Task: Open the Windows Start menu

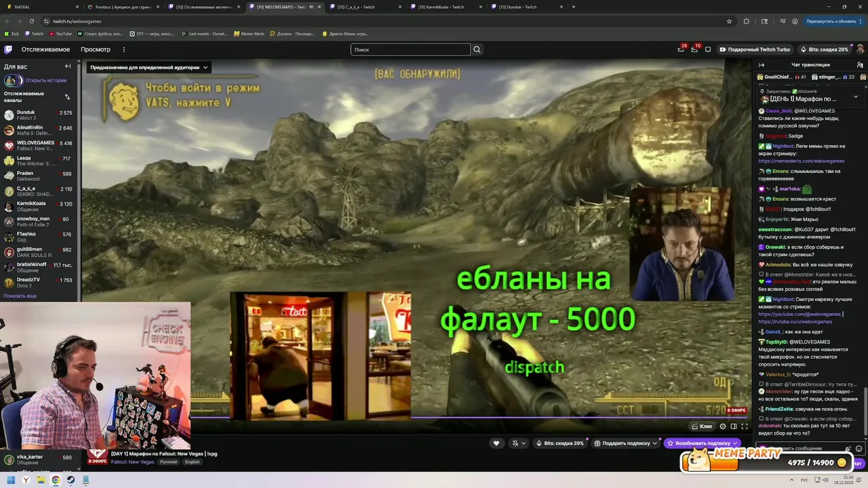Action: coord(12,480)
